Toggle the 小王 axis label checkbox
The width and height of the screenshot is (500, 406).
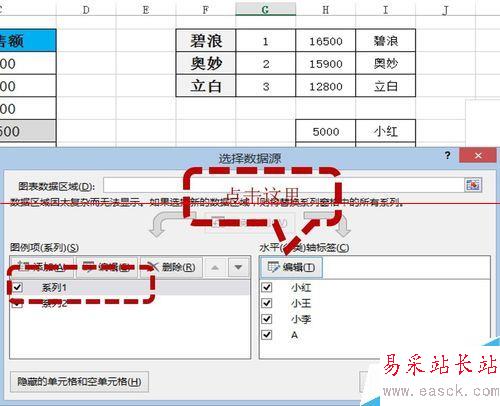(267, 303)
